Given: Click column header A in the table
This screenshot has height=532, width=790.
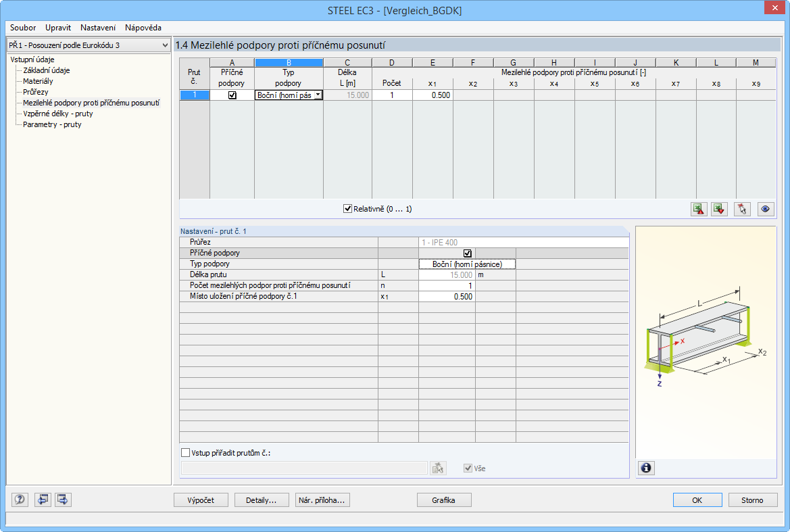Looking at the screenshot, I should pyautogui.click(x=232, y=63).
